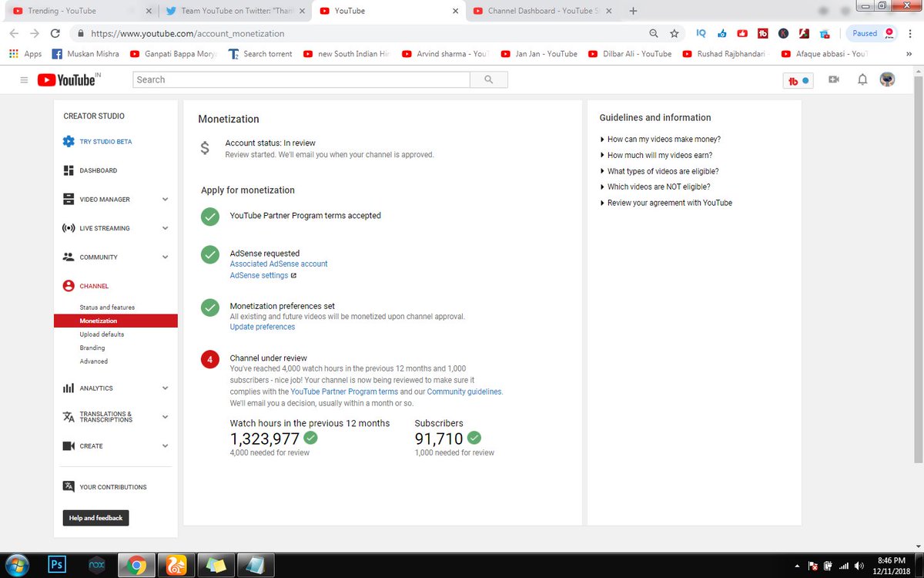Click the Community people icon
The width and height of the screenshot is (924, 578).
(x=69, y=257)
